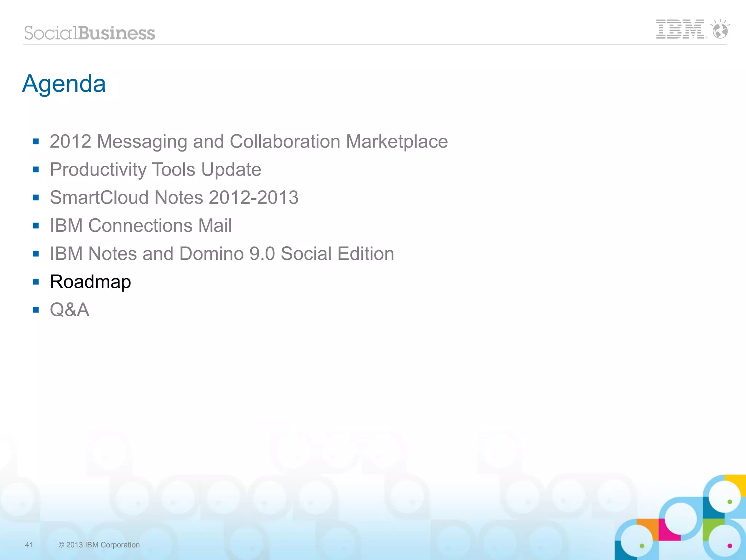746x560 pixels.
Task: Select '2012 Messaging and Collaboration Marketplace' bullet
Action: (249, 141)
